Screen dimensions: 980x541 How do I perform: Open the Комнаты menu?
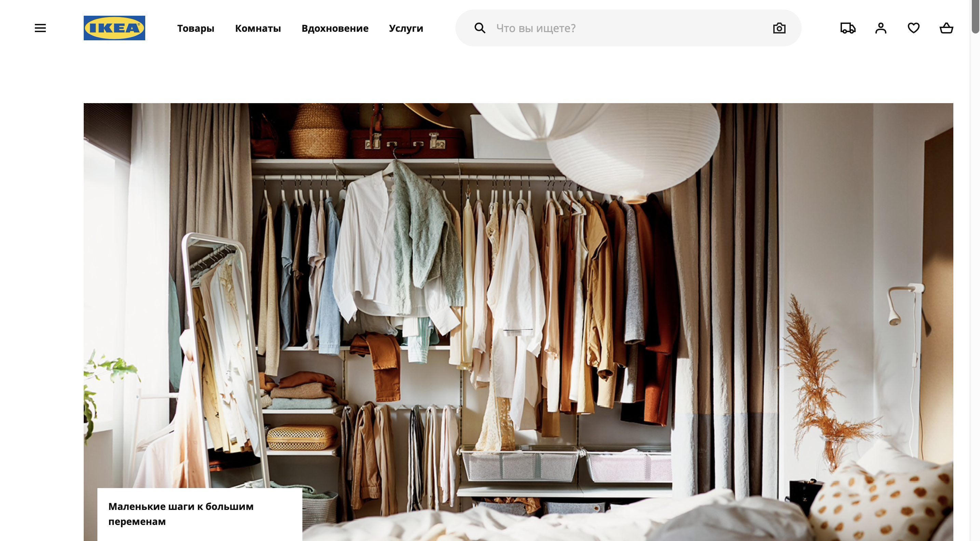[258, 28]
